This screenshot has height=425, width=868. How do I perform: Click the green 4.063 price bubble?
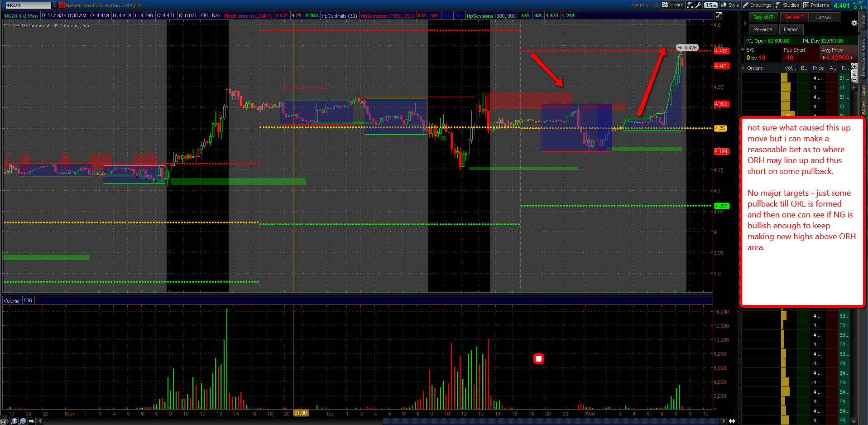tap(721, 206)
